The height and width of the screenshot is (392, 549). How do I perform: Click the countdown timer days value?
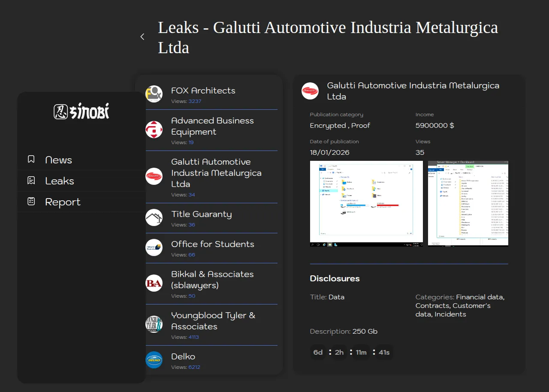tap(318, 353)
